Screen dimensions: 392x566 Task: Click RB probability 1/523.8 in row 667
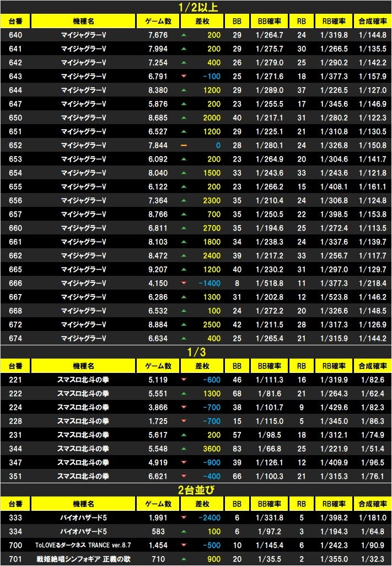click(x=334, y=297)
